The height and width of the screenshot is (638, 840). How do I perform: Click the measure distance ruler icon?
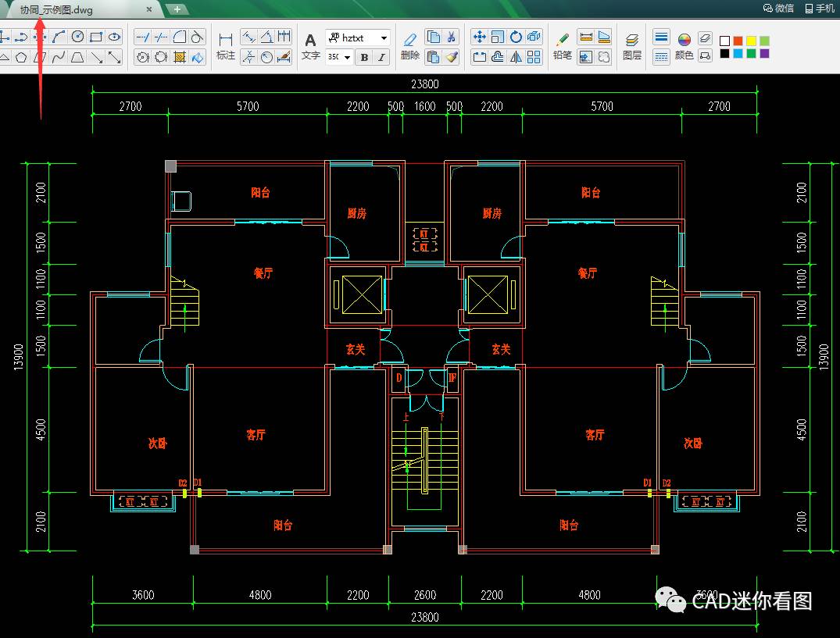586,37
